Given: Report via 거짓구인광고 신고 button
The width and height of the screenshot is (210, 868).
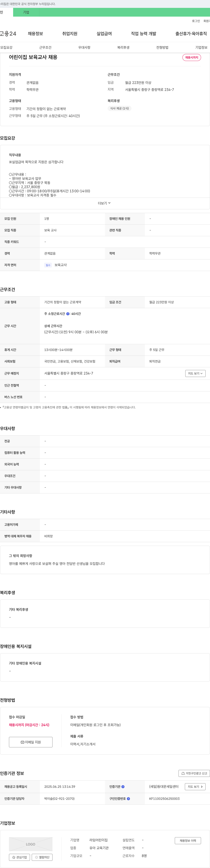Looking at the screenshot, I should click(x=194, y=773).
